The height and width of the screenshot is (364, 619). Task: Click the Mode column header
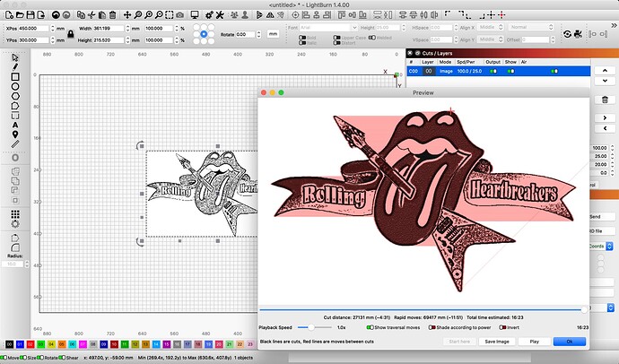445,62
